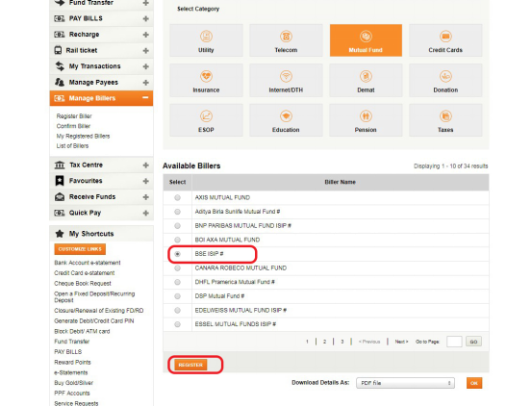The height and width of the screenshot is (407, 532).
Task: Click the Favourites bookmark icon
Action: coord(60,181)
